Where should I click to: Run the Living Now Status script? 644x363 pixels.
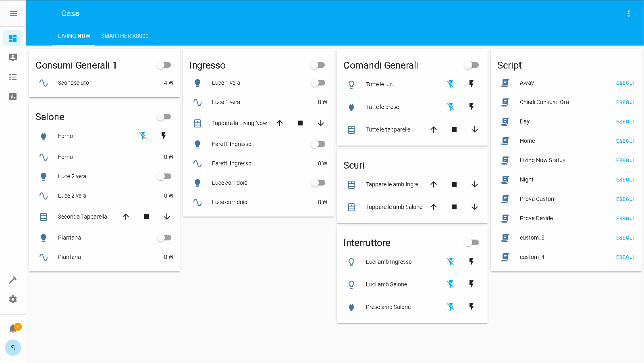click(x=625, y=161)
